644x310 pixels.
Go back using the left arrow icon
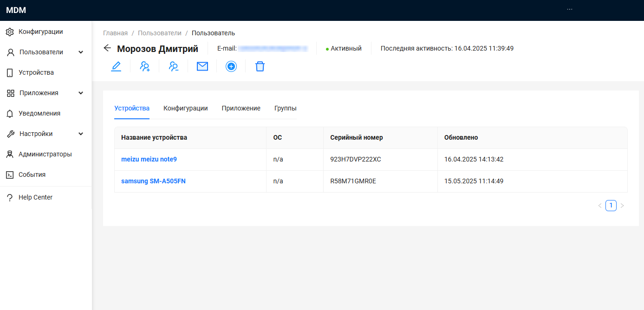pos(107,48)
